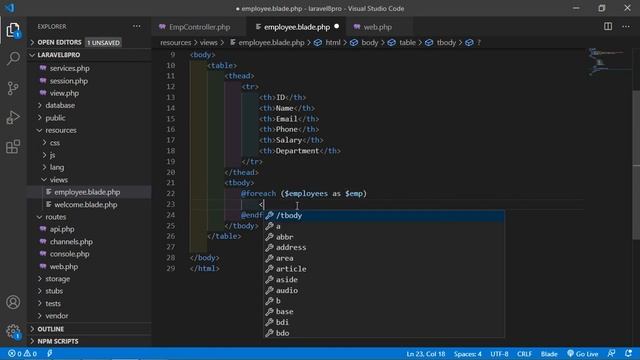Open view.php in the explorer
Viewport: 640px width, 360px height.
pyautogui.click(x=89, y=93)
